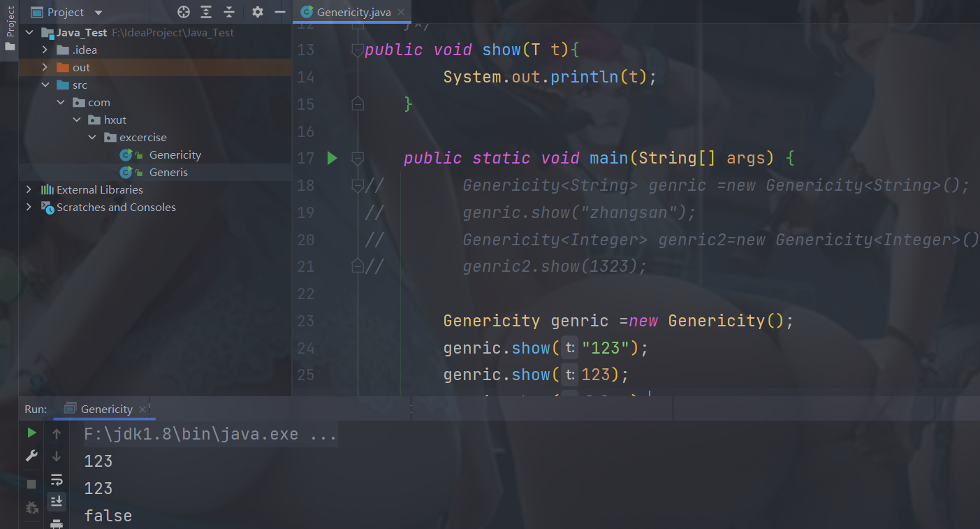Image resolution: width=980 pixels, height=529 pixels.
Task: Click the orange out folder icon
Action: click(62, 68)
